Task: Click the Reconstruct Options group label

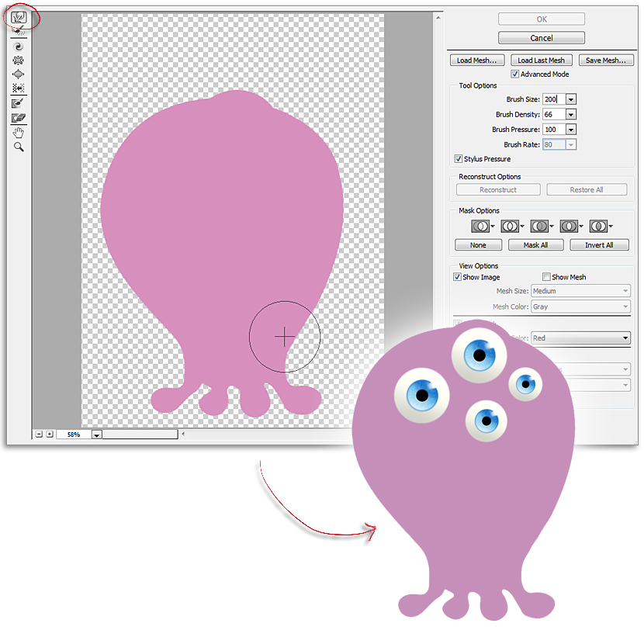Action: pyautogui.click(x=490, y=177)
